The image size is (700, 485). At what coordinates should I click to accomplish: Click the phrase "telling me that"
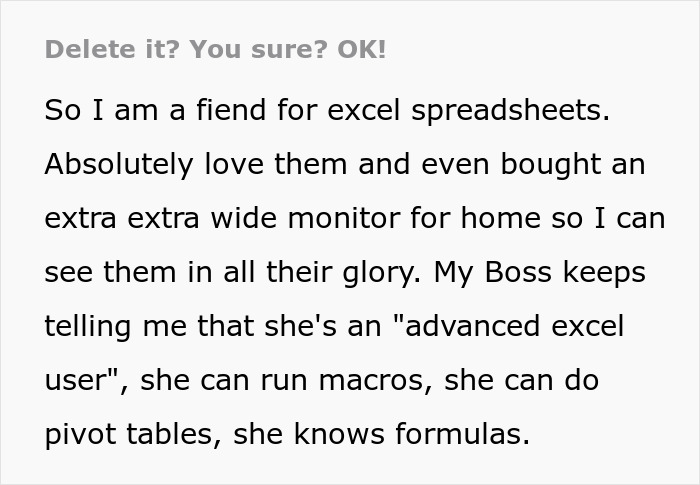pyautogui.click(x=143, y=326)
